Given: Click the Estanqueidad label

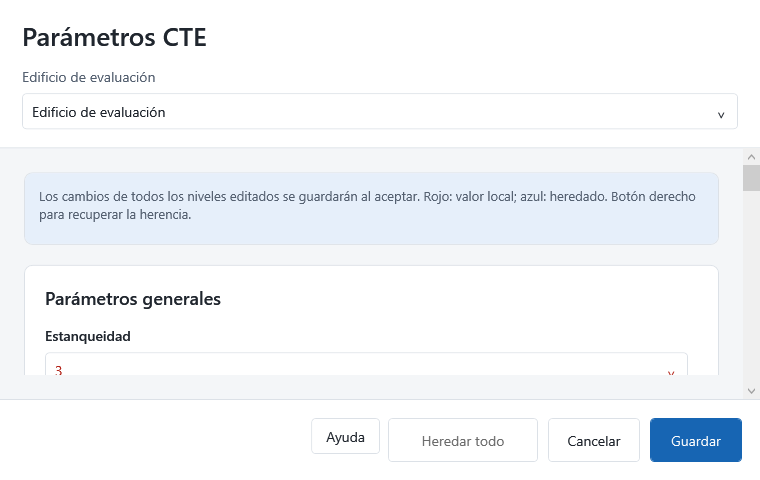Looking at the screenshot, I should click(88, 336).
